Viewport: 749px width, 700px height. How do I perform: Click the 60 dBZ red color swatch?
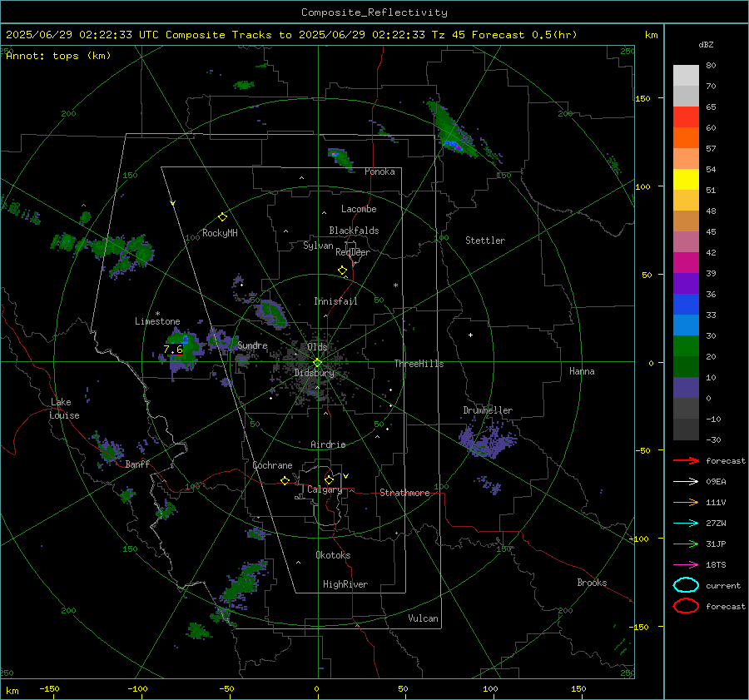[686, 117]
